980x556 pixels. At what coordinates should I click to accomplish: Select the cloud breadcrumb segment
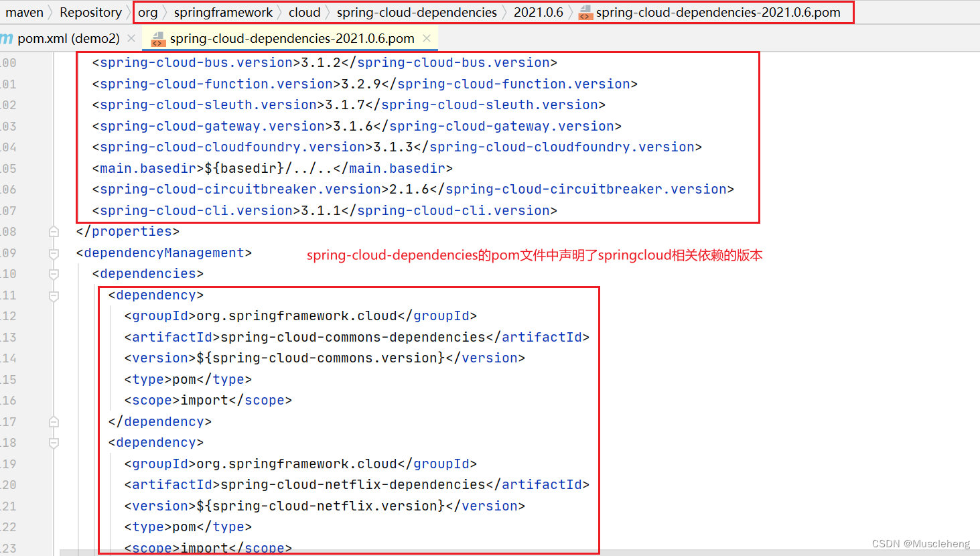pos(304,12)
